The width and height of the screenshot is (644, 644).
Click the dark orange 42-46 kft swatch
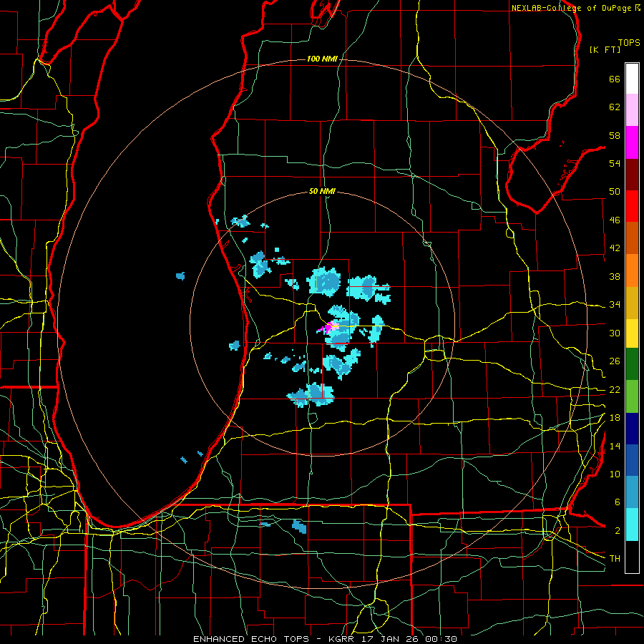(x=632, y=238)
